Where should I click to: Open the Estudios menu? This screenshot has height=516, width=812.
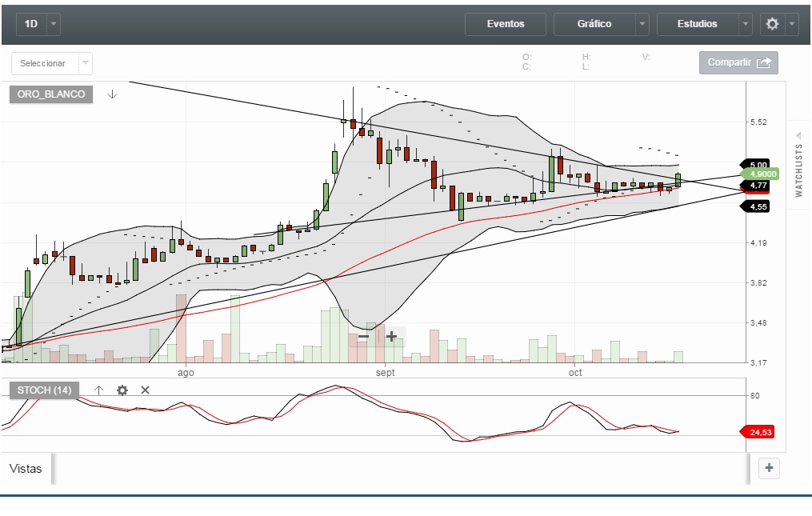(698, 24)
